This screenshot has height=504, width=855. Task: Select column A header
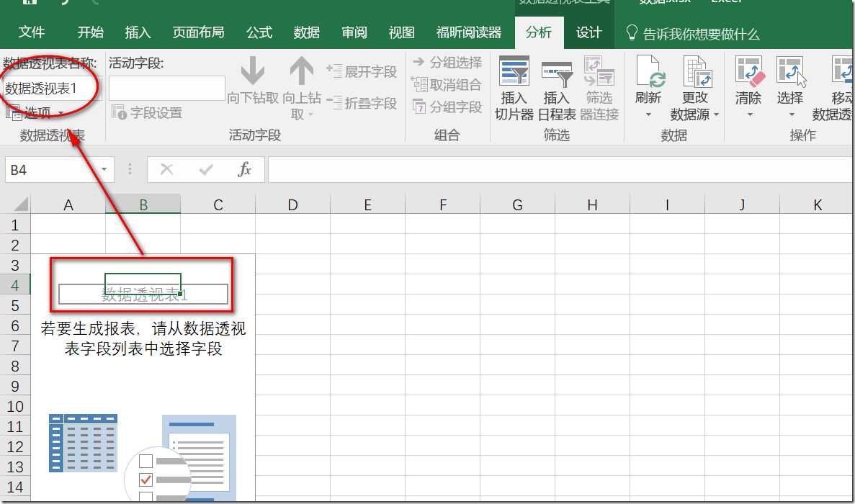pos(68,205)
